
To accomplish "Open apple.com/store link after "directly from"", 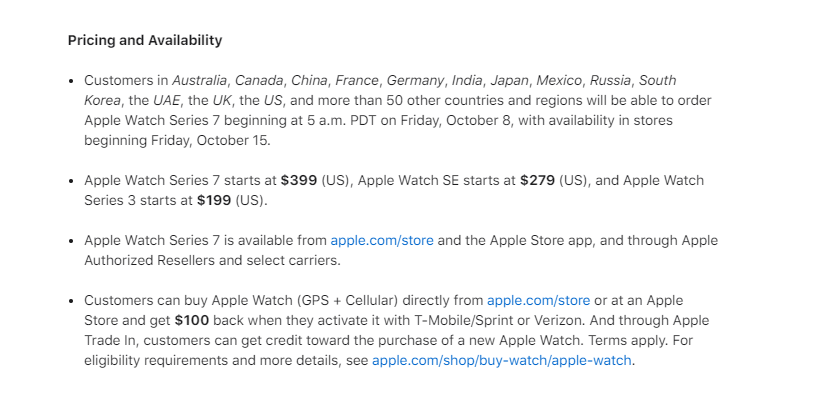I will point(539,301).
